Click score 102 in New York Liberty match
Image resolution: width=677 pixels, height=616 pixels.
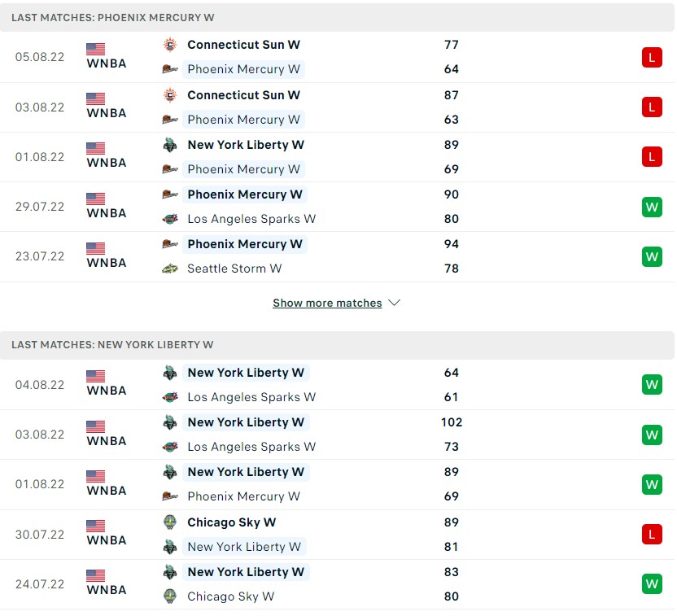pyautogui.click(x=452, y=422)
